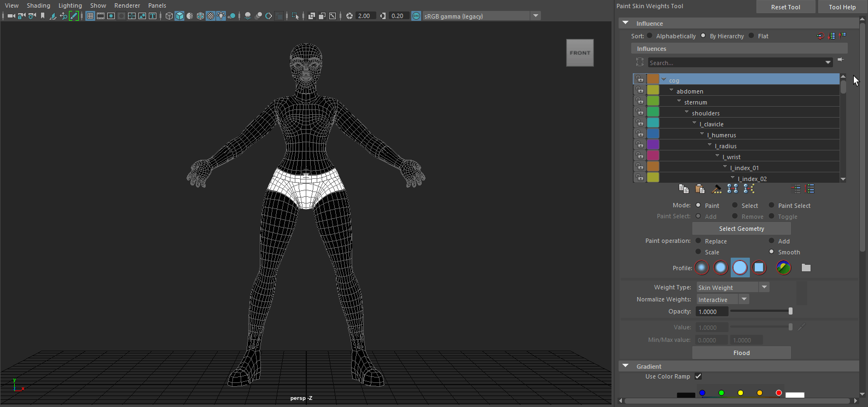Click the Opacity slider handle

[x=790, y=311]
